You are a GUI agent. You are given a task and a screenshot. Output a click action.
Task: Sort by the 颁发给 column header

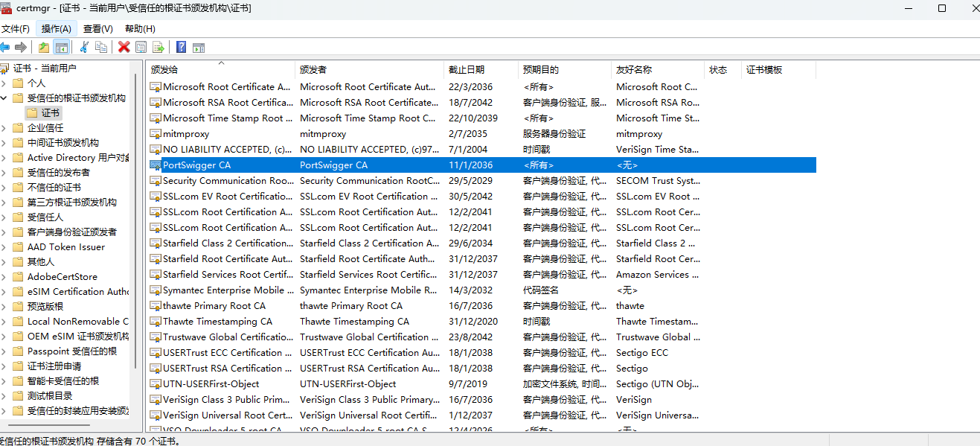pos(220,69)
